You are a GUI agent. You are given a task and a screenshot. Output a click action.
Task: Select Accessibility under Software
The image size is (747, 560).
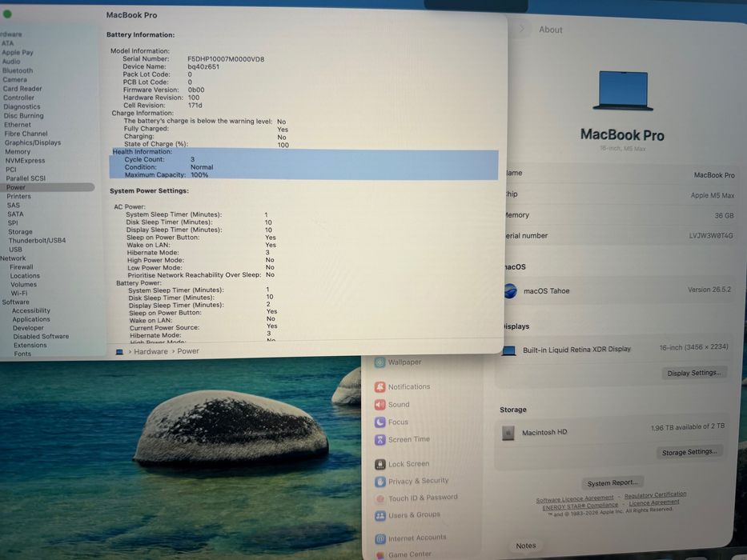(31, 310)
